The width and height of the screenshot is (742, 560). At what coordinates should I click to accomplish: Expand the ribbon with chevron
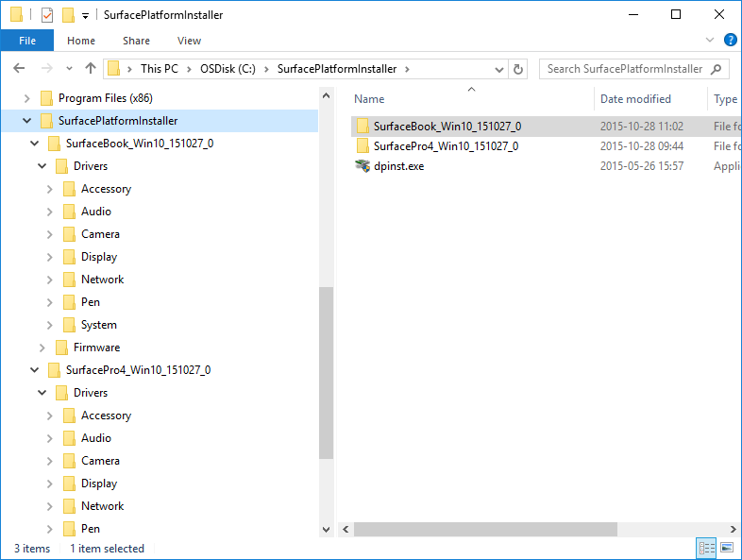[709, 40]
